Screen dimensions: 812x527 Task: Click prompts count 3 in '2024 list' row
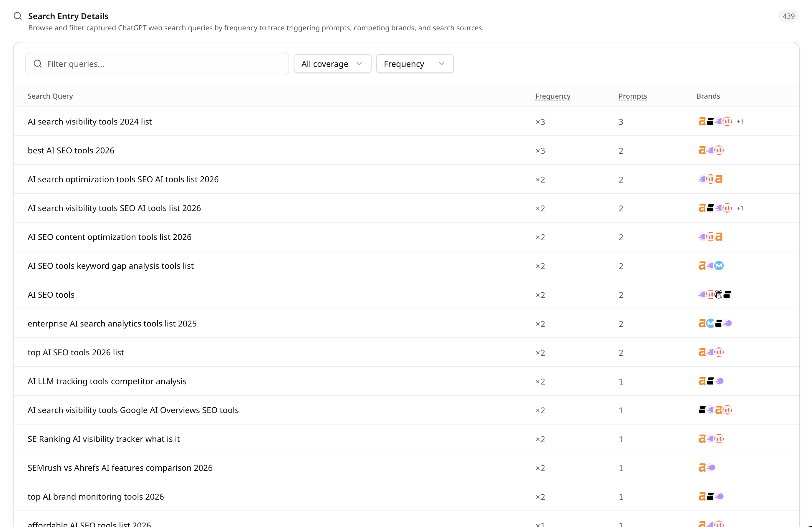point(621,122)
